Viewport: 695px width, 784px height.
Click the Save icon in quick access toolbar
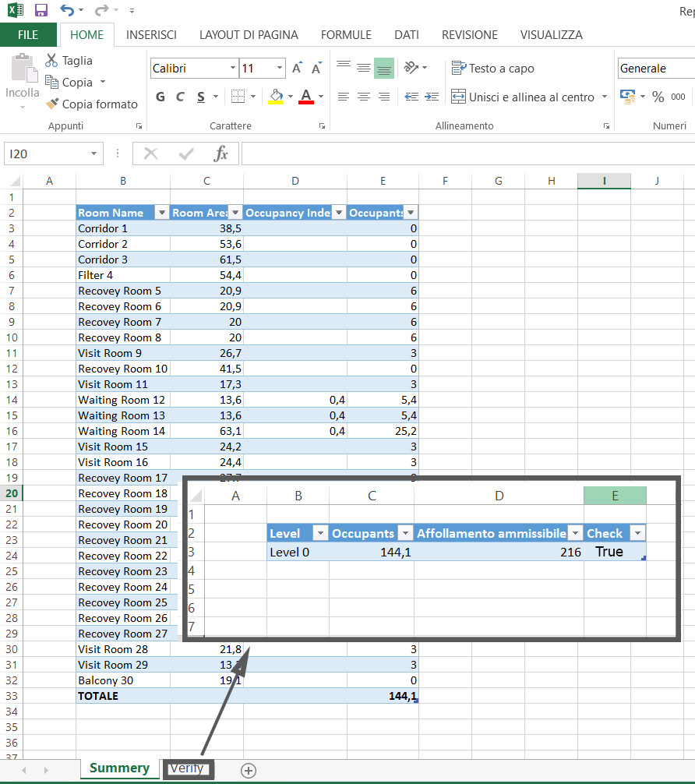41,10
